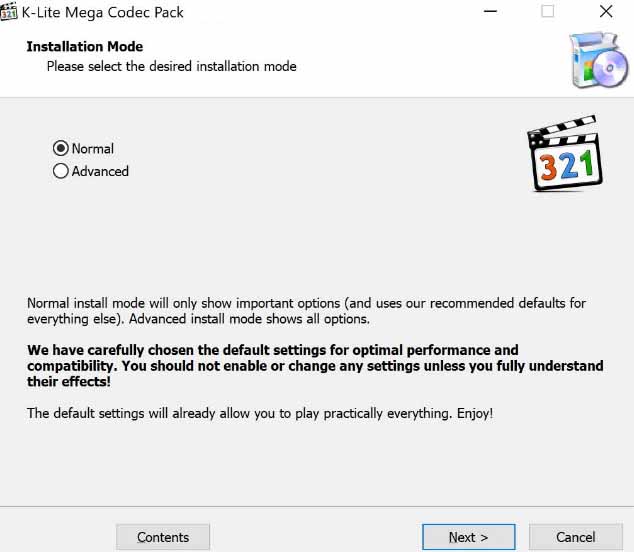Open the Contents help button
This screenshot has height=552, width=634.
(163, 537)
